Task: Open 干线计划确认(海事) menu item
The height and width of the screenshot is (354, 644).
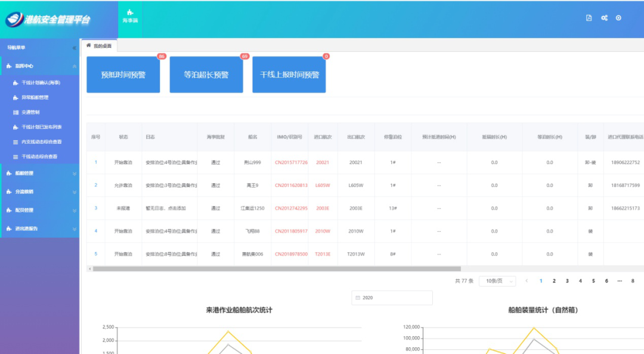Action: pos(39,82)
